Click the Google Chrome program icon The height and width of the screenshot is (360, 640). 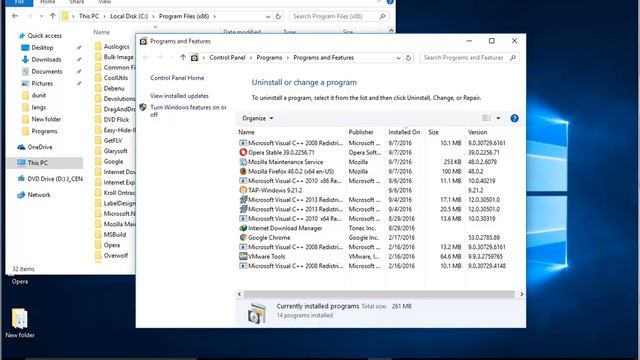pos(243,238)
